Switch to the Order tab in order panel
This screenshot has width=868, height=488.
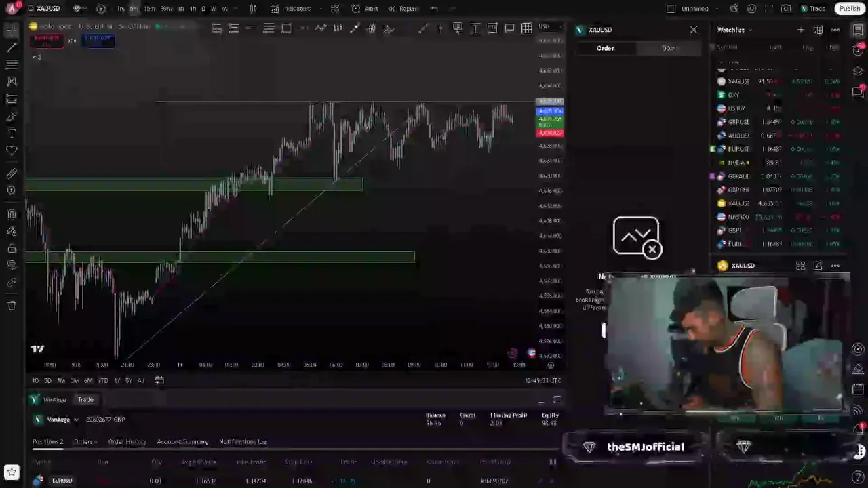(x=606, y=48)
